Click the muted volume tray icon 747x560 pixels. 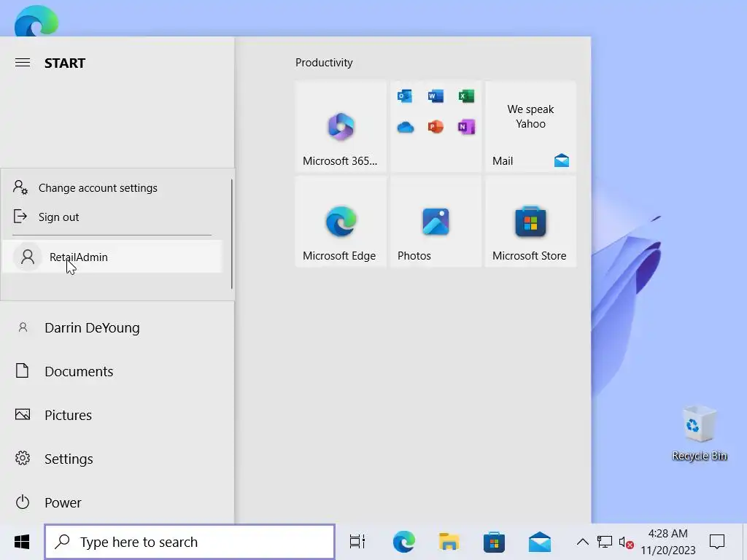point(626,542)
